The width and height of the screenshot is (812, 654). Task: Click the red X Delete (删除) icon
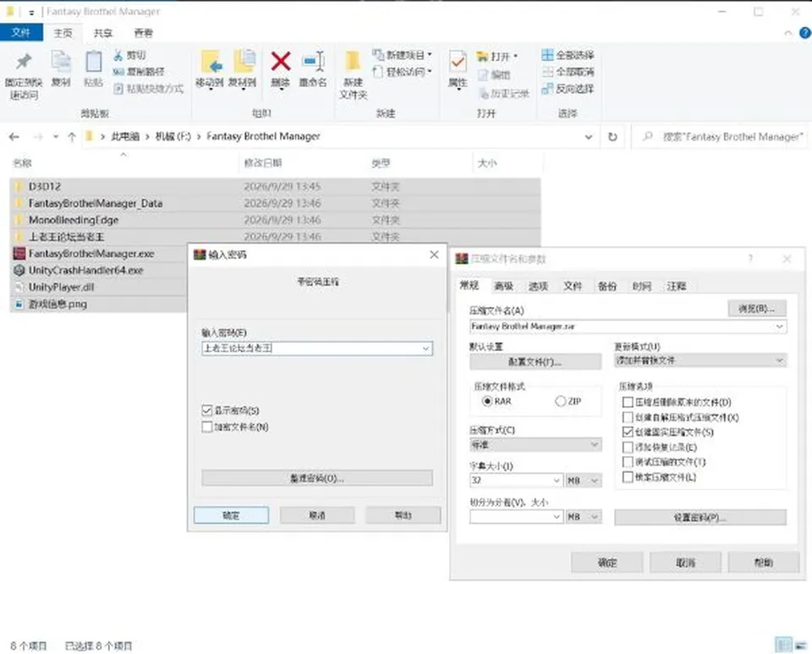tap(281, 61)
